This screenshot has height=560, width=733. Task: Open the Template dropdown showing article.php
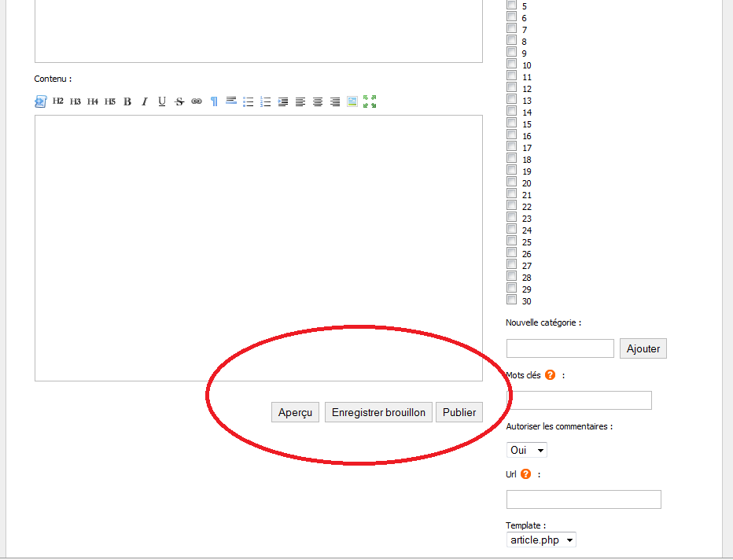(541, 540)
